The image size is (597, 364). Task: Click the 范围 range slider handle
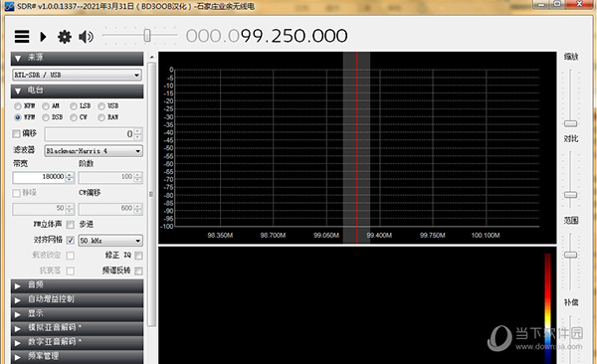[x=570, y=255]
